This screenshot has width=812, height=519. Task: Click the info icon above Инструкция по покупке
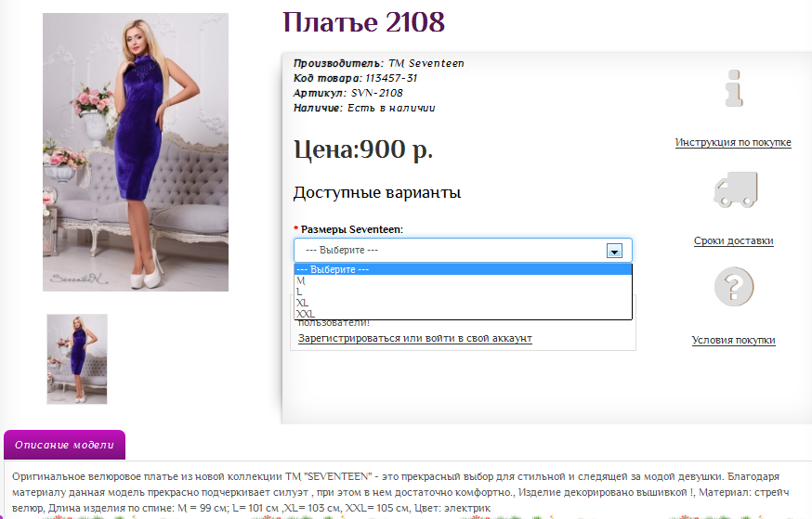click(x=734, y=88)
